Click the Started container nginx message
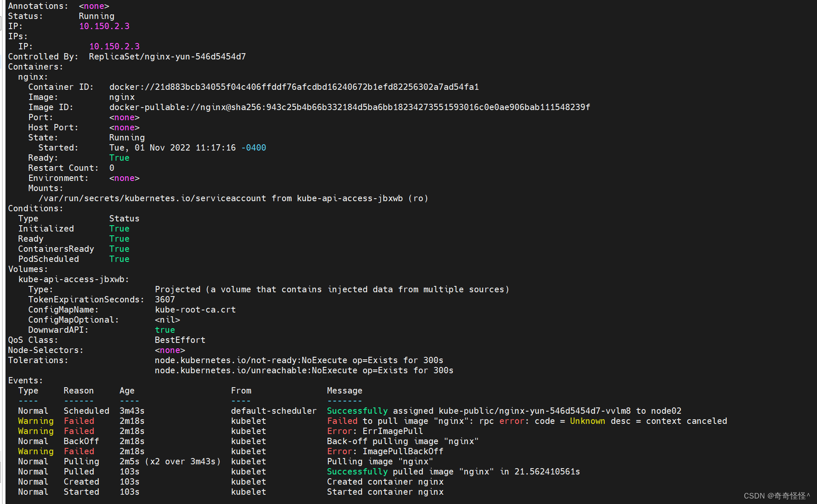The width and height of the screenshot is (817, 504). (x=385, y=492)
